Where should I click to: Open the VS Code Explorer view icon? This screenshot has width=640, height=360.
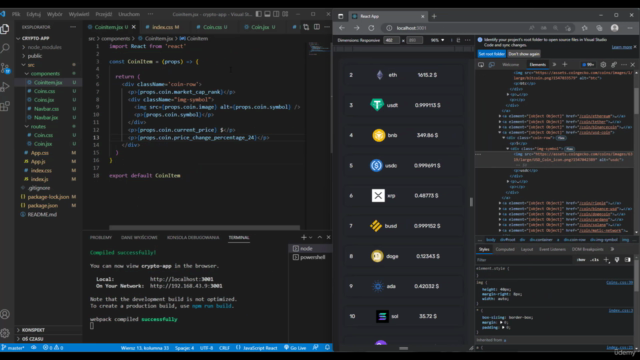(5, 29)
